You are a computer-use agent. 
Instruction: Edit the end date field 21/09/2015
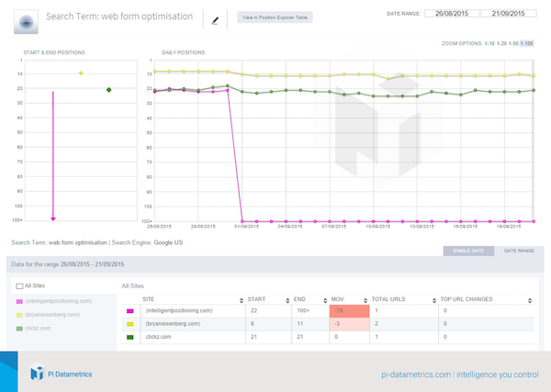pyautogui.click(x=509, y=14)
